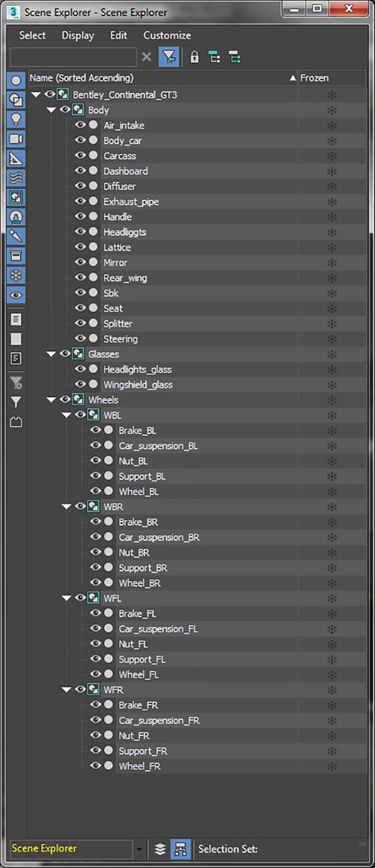Image resolution: width=375 pixels, height=868 pixels.
Task: Click group icon of Body node
Action: 78,110
